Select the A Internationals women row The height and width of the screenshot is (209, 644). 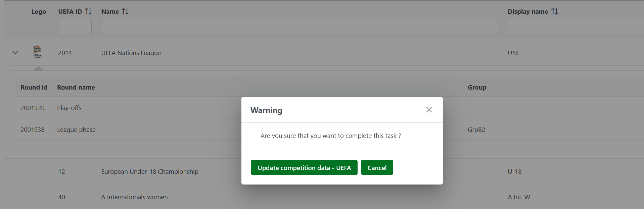(134, 197)
